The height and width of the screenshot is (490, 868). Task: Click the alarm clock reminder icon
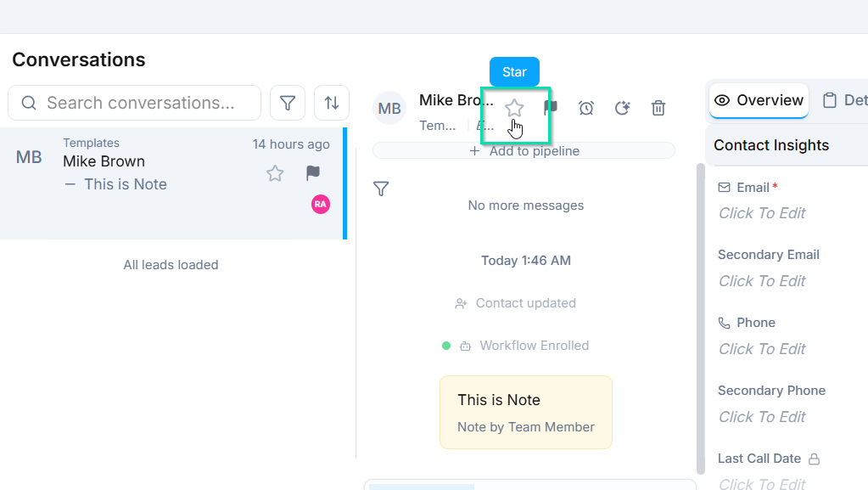(586, 108)
